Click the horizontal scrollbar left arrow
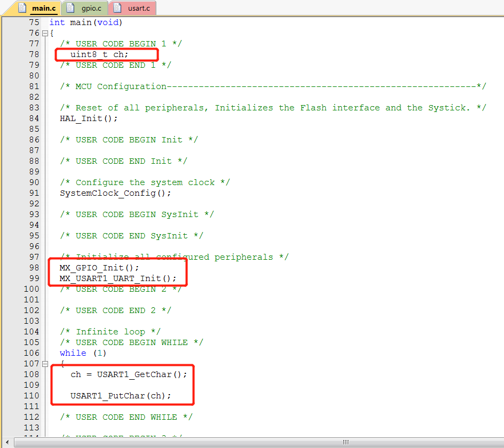This screenshot has width=504, height=448. point(7,442)
